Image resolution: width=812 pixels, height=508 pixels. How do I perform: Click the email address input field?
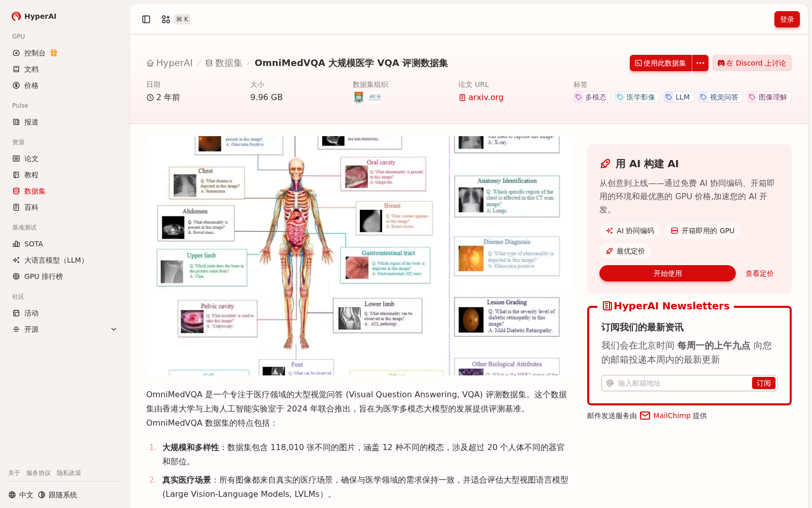683,383
